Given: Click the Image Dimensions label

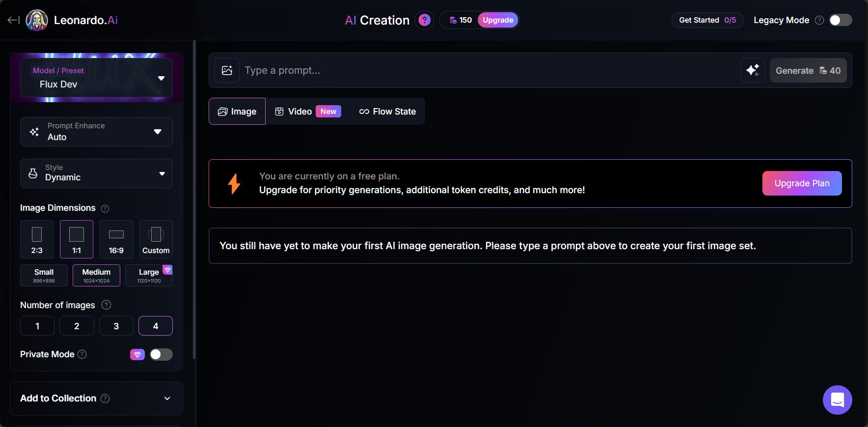Looking at the screenshot, I should pos(58,208).
